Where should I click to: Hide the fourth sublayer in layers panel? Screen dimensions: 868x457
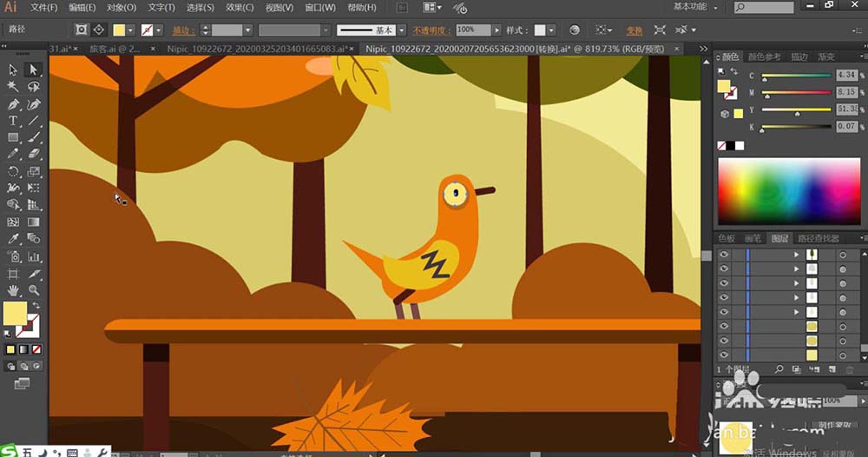click(x=724, y=297)
